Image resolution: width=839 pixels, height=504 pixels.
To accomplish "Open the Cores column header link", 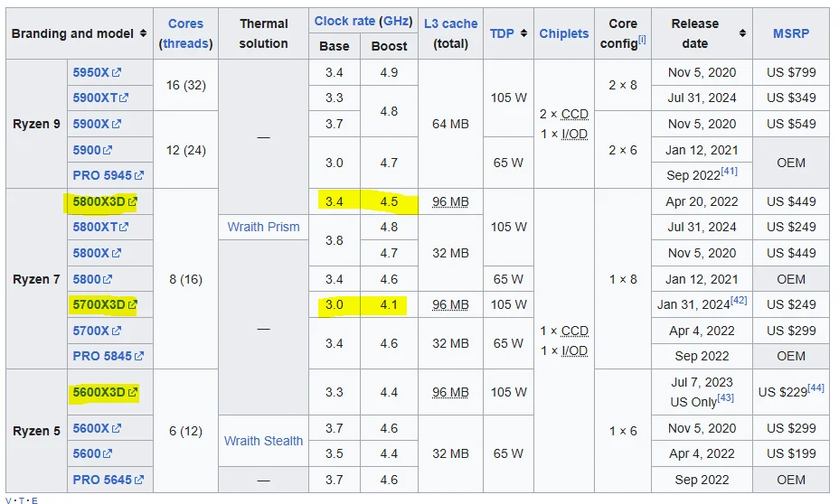I will tap(185, 23).
